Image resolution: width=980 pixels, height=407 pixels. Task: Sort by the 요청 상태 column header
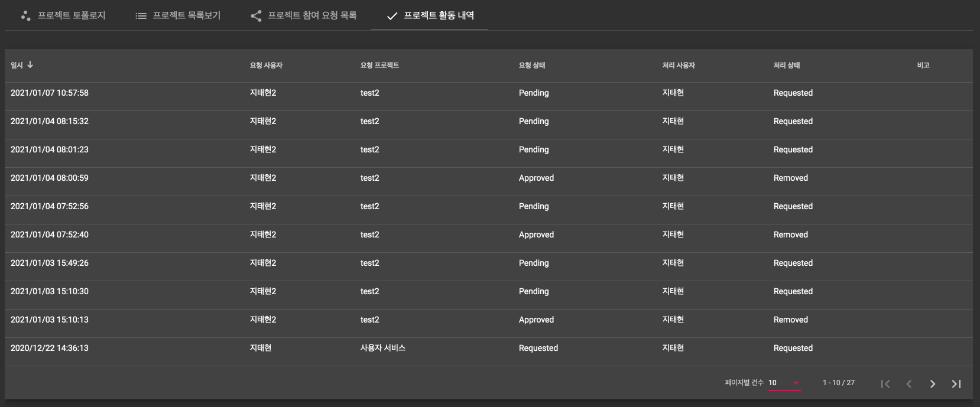coord(532,66)
